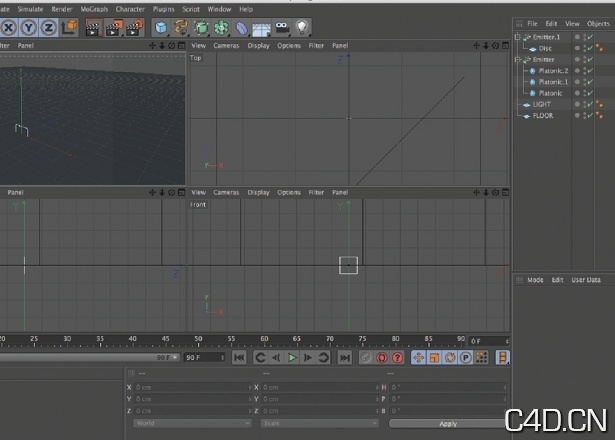Open the Scale mode dropdown
615x440 pixels.
click(x=320, y=423)
